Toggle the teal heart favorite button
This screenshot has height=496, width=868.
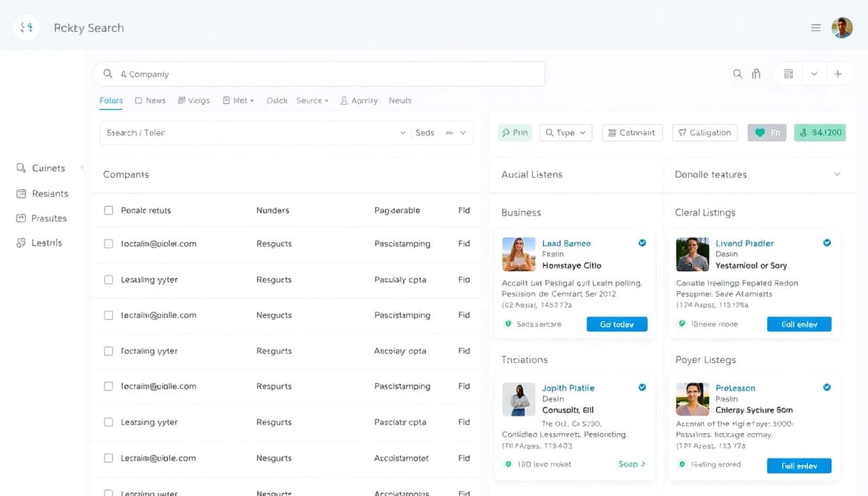766,132
